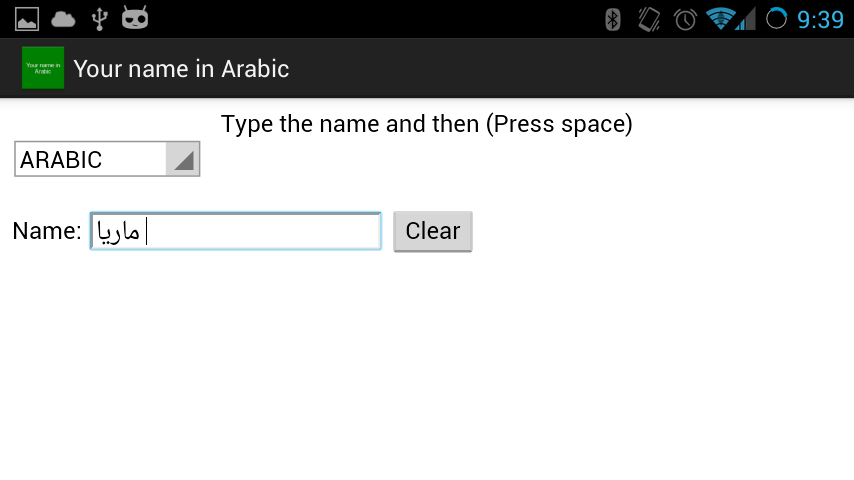
Task: Tap the 9:39 clock in status bar
Action: tap(821, 19)
